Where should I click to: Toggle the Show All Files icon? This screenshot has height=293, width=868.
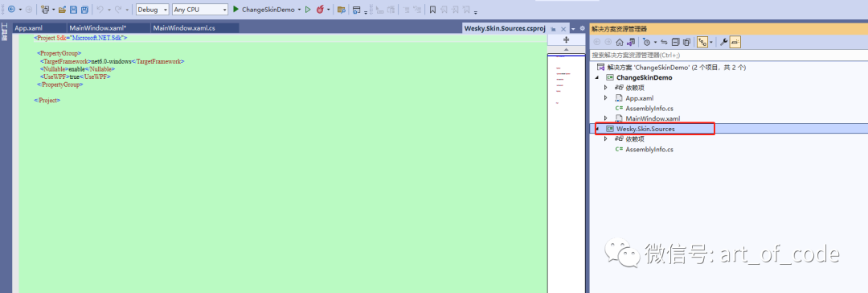(x=686, y=42)
